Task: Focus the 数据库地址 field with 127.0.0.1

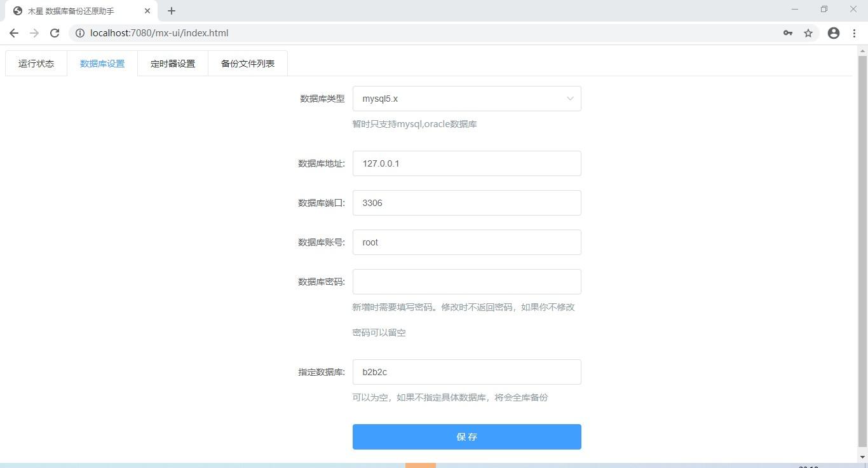Action: (467, 163)
